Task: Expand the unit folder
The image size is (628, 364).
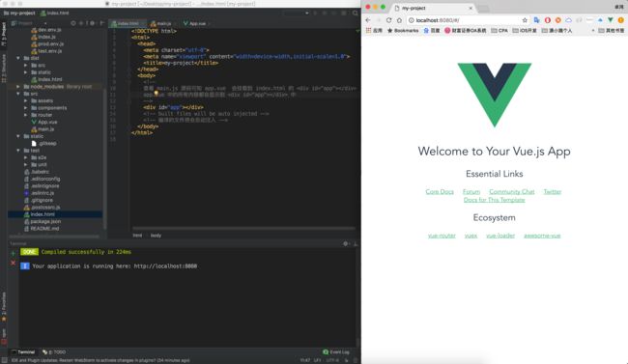Action: pos(26,164)
